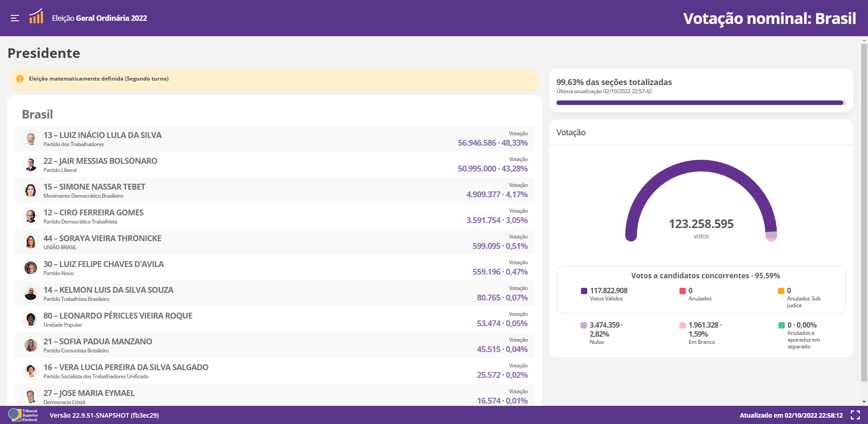Click Versão 22.9.51-SNAPSHOT text in footer
Screen dimensions: 868x424
(104, 415)
